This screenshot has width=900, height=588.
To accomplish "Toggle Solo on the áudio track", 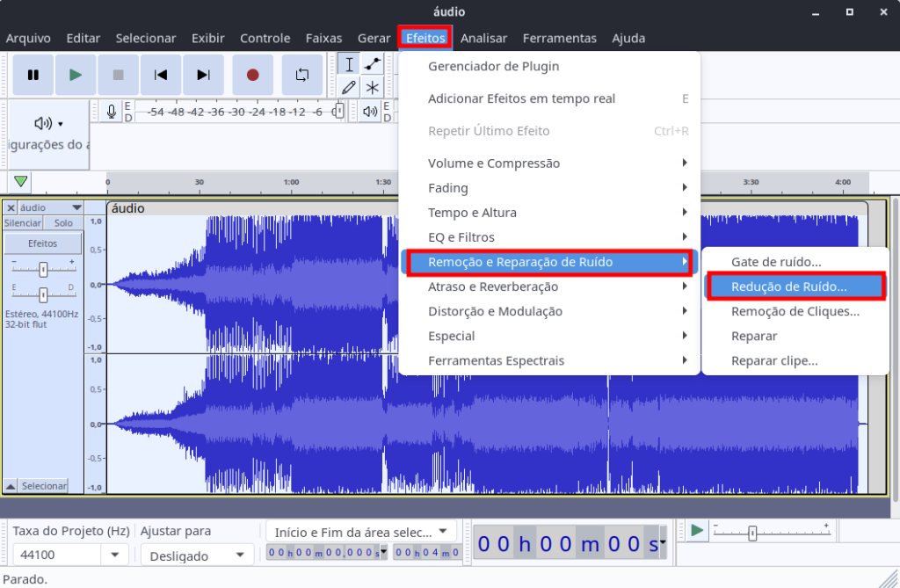I will [x=63, y=223].
